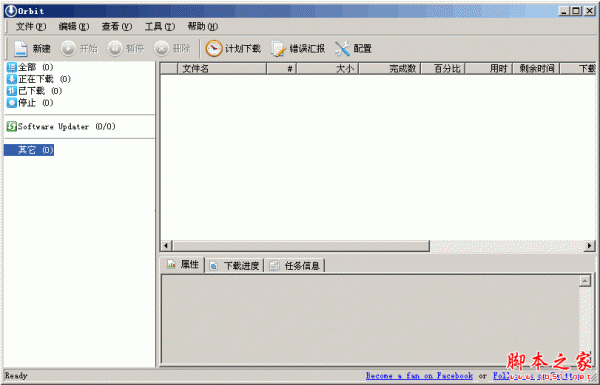Minimize the Orbit window
The width and height of the screenshot is (600, 385).
coord(564,11)
